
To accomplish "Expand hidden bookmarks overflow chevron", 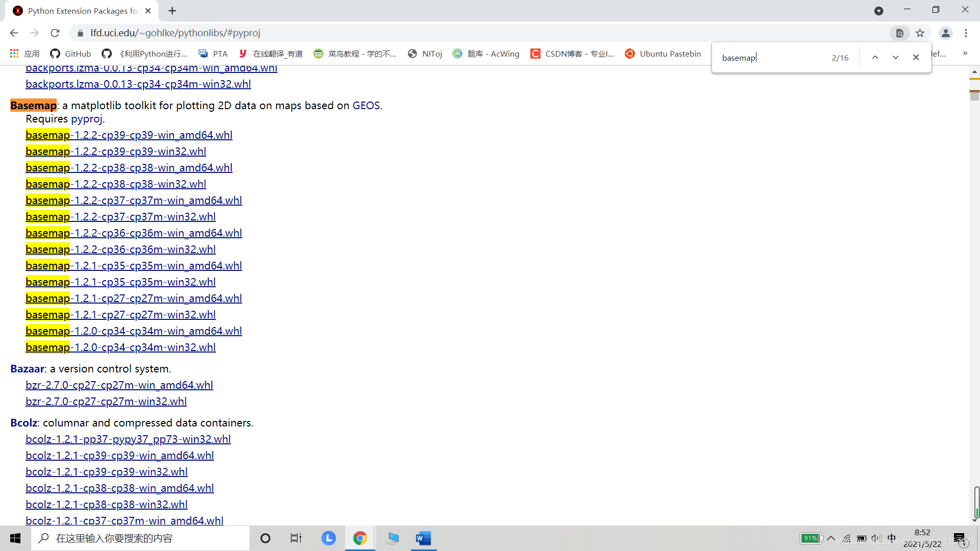I will coord(965,53).
